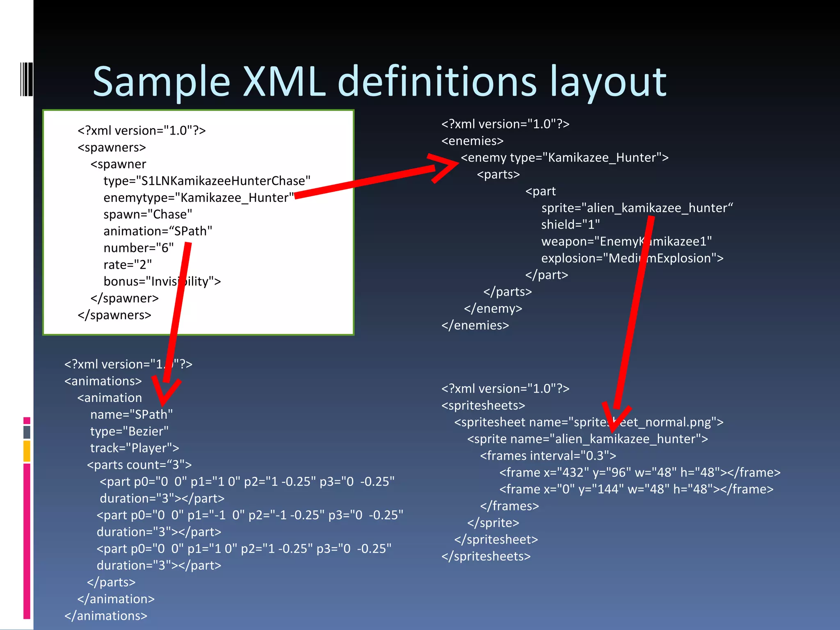Select type="S1LNKamikazeeHunterChase" attribute text
The width and height of the screenshot is (840, 630).
point(207,181)
